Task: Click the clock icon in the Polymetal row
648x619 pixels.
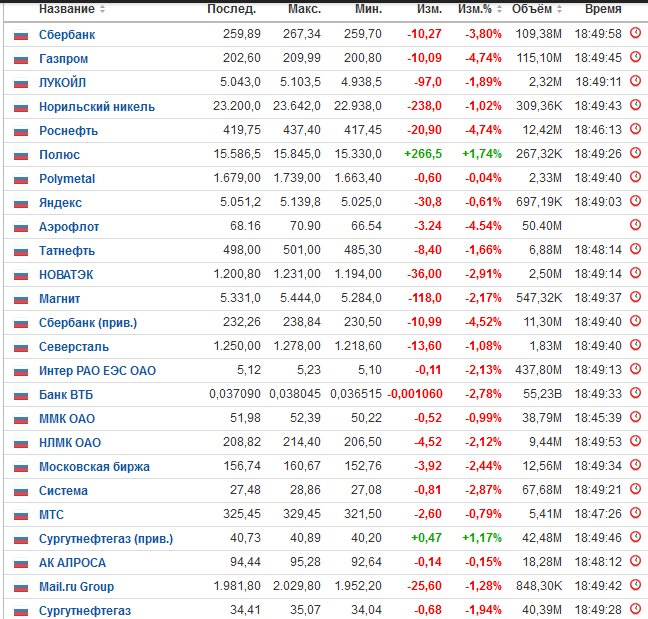Action: pos(636,176)
